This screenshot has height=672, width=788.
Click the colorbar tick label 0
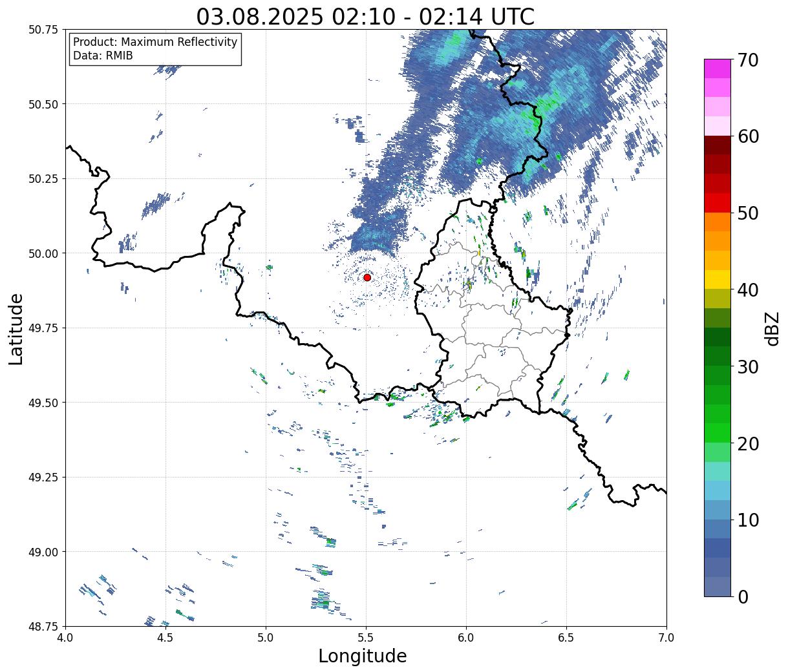(x=743, y=596)
